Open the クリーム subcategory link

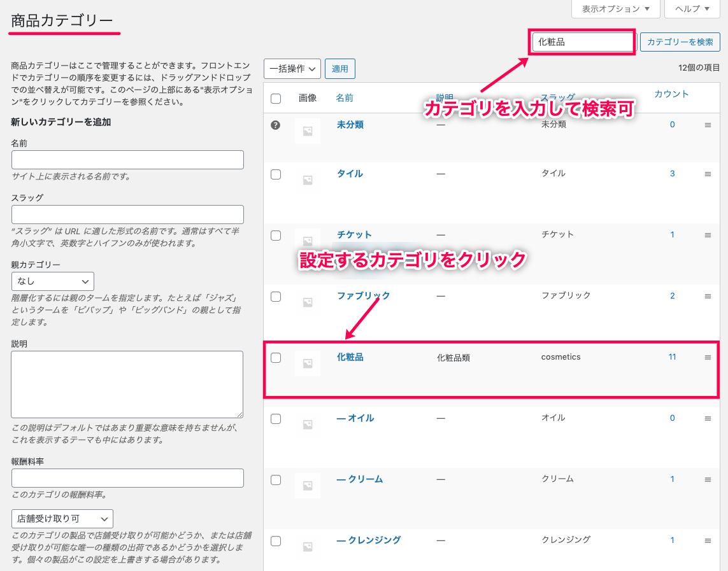coord(360,479)
